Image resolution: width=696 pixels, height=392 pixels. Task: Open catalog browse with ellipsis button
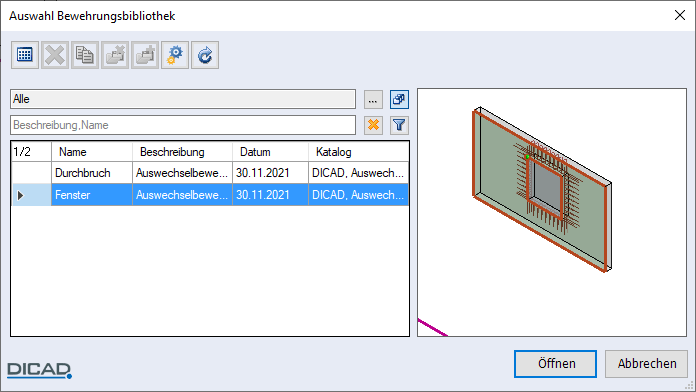coord(373,99)
